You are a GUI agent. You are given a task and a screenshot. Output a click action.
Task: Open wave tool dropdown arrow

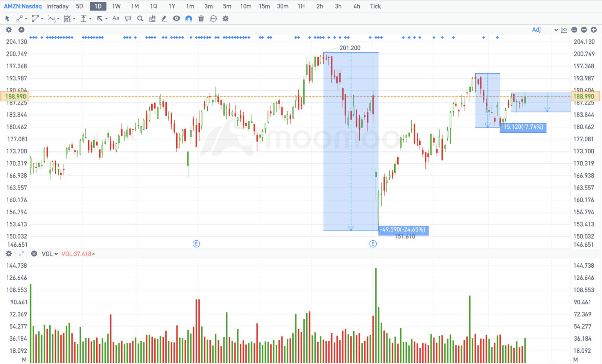[x=58, y=19]
